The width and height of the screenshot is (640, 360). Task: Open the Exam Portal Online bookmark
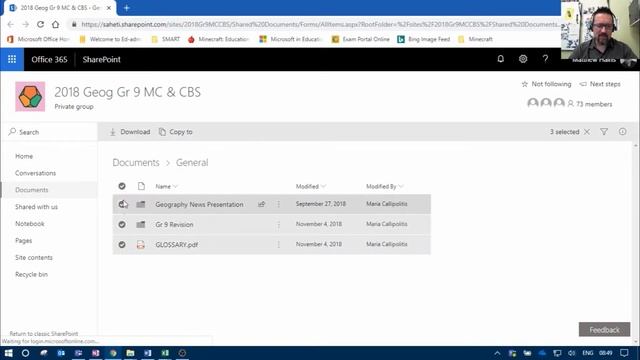361,39
